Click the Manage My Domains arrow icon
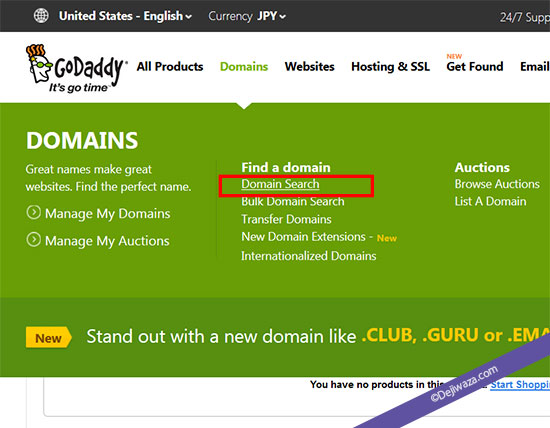 tap(34, 212)
